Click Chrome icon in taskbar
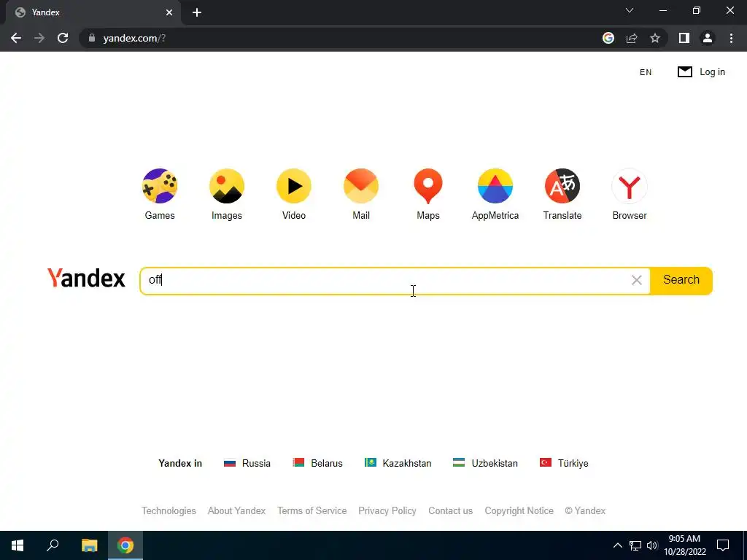This screenshot has height=560, width=747. click(125, 545)
